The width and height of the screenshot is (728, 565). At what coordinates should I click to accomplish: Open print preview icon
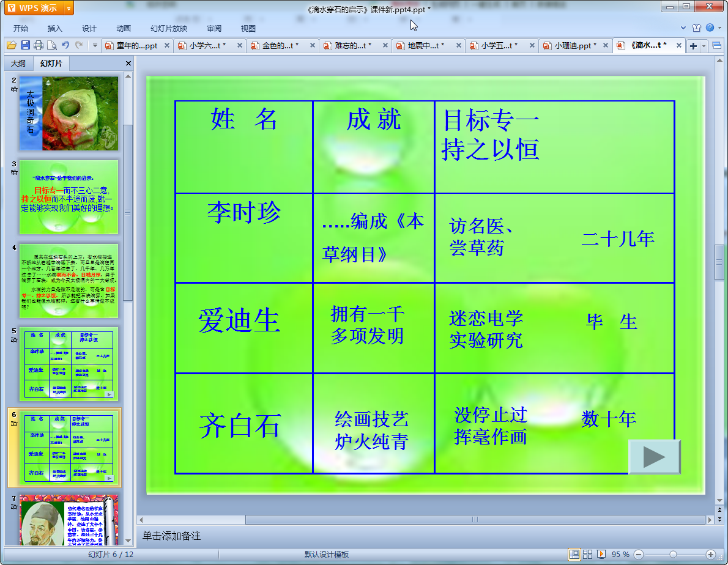[x=52, y=45]
